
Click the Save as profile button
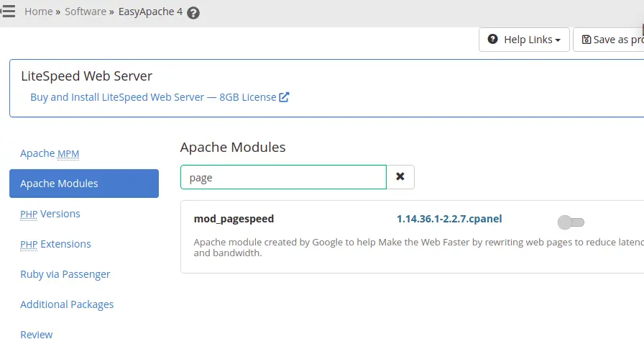609,40
